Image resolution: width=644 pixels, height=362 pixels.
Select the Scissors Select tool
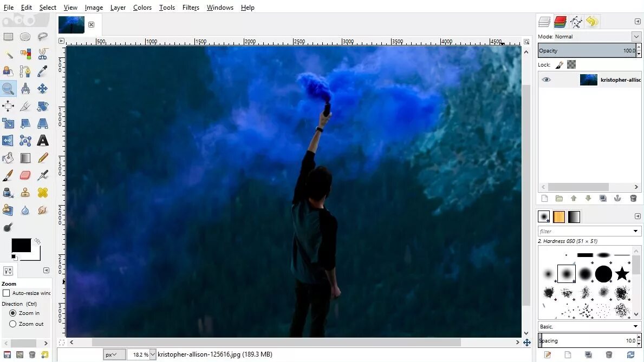(42, 54)
